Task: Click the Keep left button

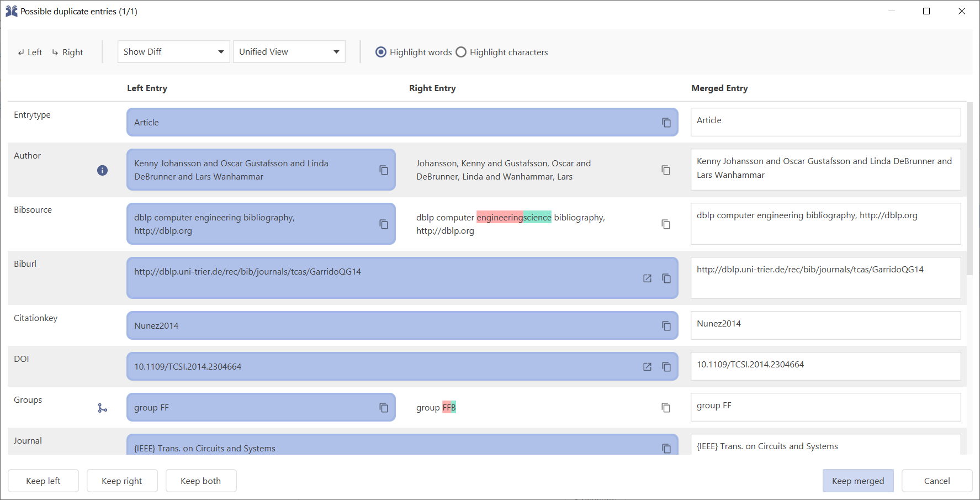Action: tap(43, 481)
